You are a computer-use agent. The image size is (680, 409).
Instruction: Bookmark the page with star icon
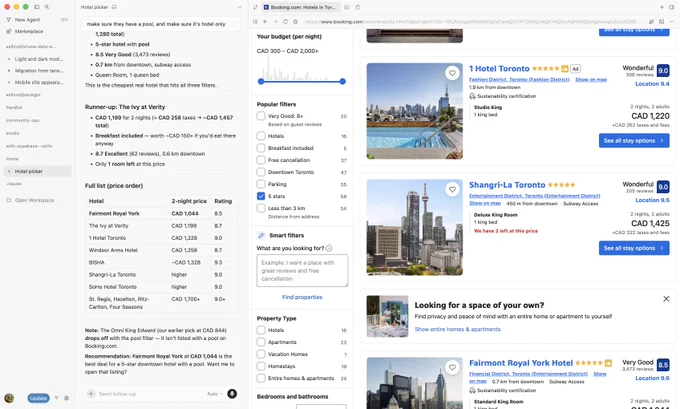point(295,21)
